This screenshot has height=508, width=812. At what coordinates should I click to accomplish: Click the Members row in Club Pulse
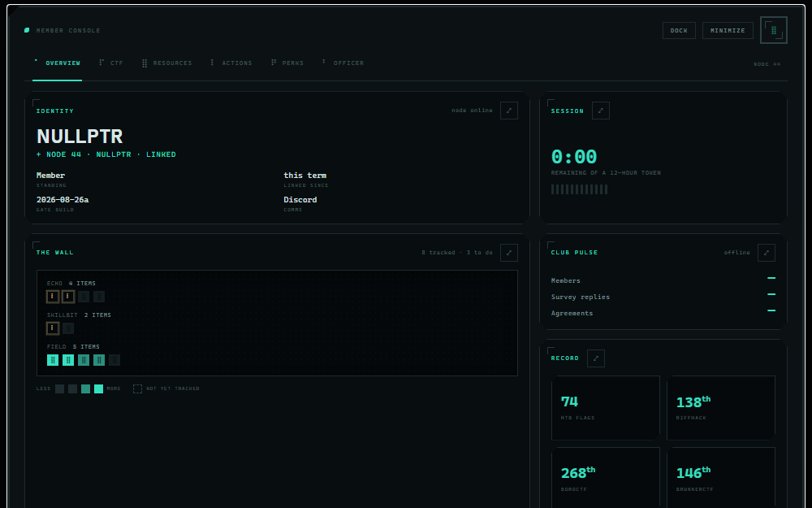[x=663, y=280]
